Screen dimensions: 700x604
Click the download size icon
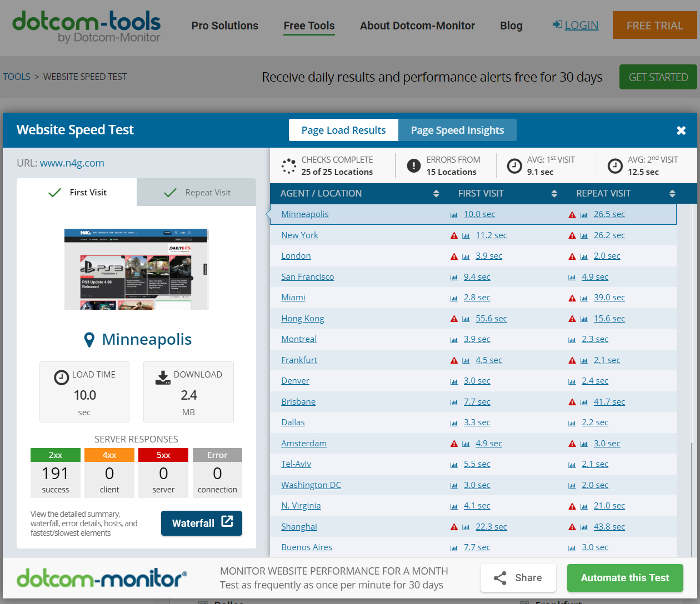pyautogui.click(x=163, y=377)
